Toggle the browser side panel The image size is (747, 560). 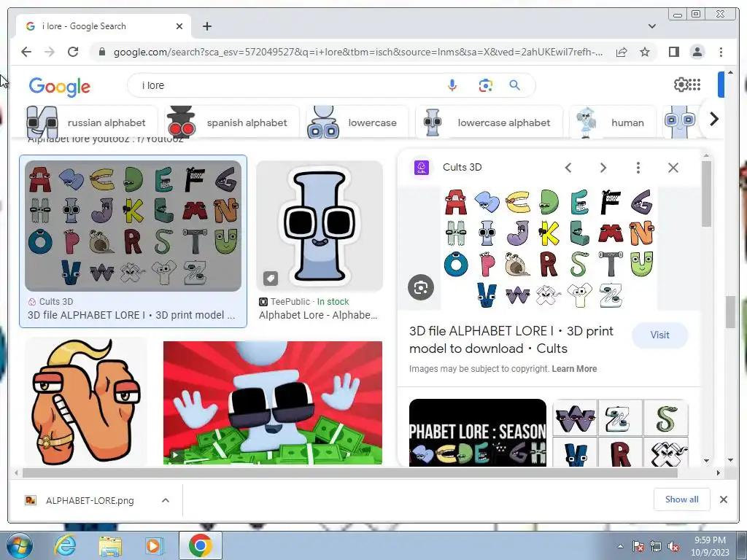click(x=673, y=52)
